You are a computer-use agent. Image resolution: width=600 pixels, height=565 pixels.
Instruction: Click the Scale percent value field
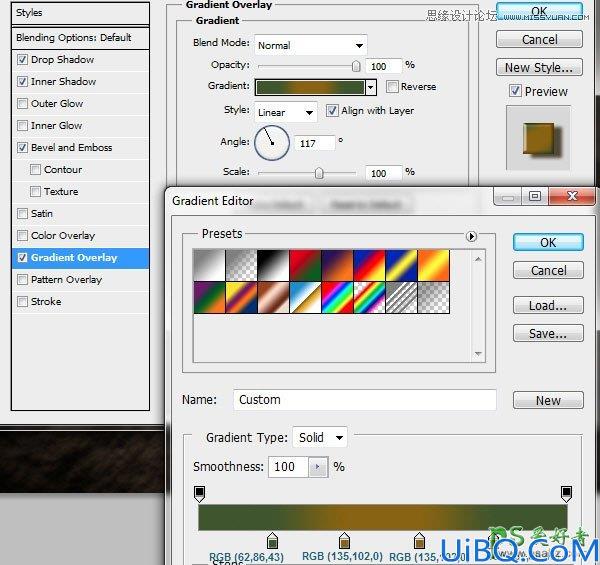384,174
